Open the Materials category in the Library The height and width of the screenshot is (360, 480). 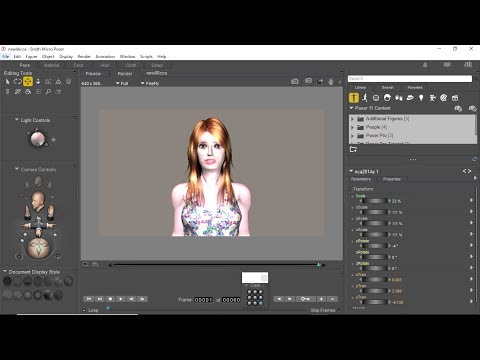click(444, 98)
